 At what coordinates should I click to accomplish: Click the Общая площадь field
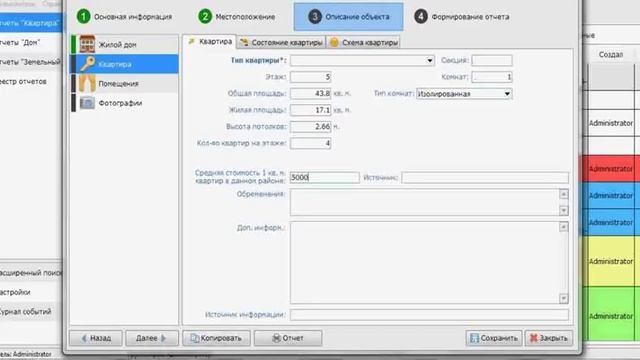pos(310,93)
